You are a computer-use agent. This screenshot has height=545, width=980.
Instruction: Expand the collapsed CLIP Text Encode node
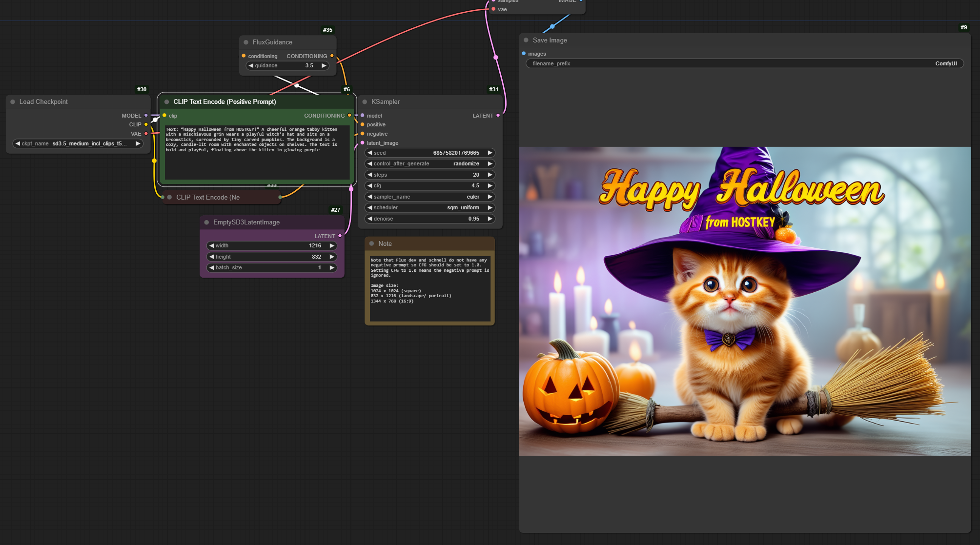coord(169,198)
